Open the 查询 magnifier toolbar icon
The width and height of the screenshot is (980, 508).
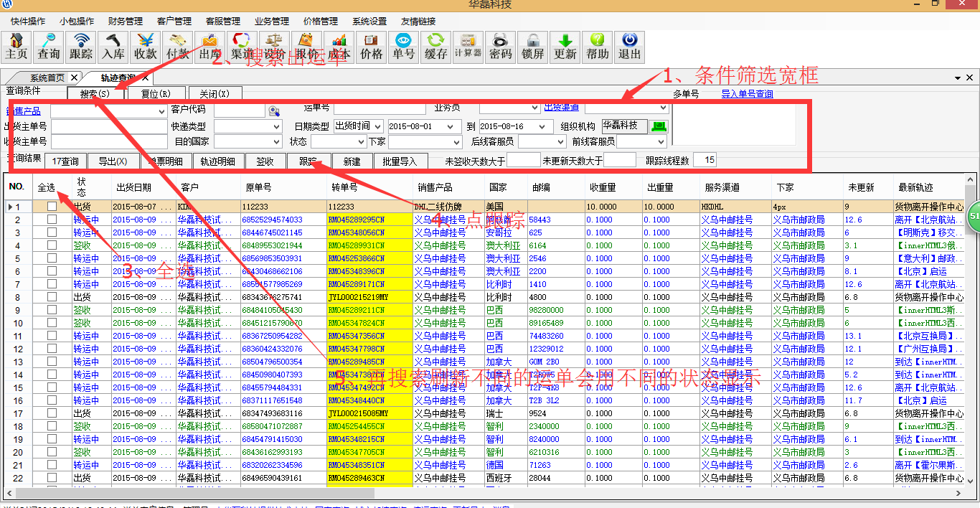[x=49, y=47]
